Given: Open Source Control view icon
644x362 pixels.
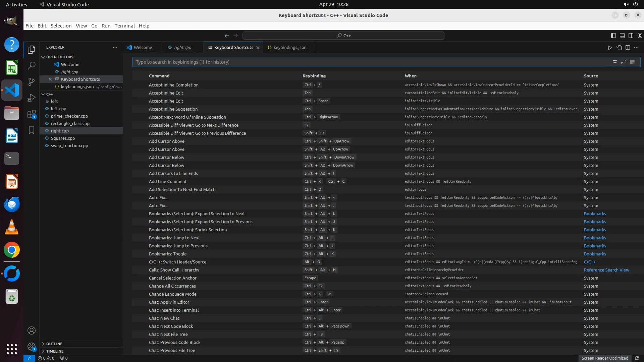Looking at the screenshot, I should (x=32, y=81).
